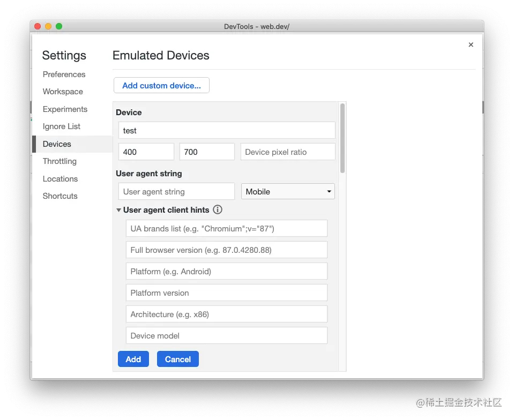Click device editor vertical scrollbar thumb
Screen dimensions: 514x420
tap(342, 138)
